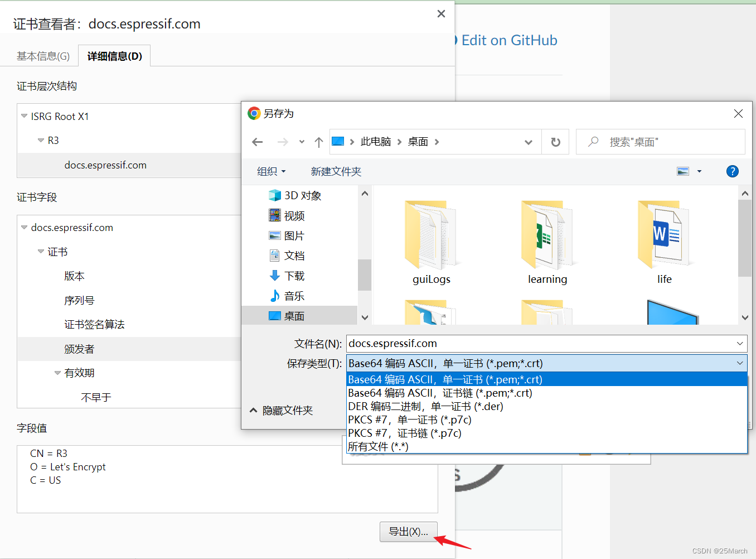Screen dimensions: 756x559
Task: Click the field value text box
Action: click(x=227, y=479)
